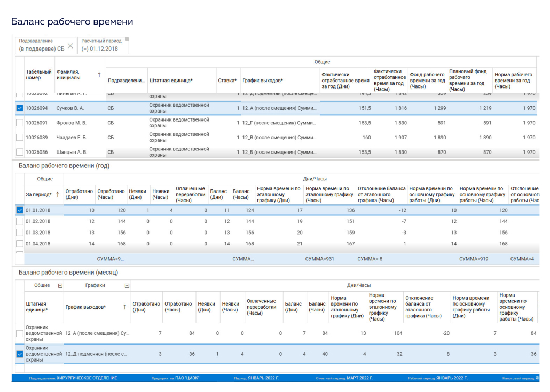Select tab number 10026094
550x392 pixels.
point(36,108)
